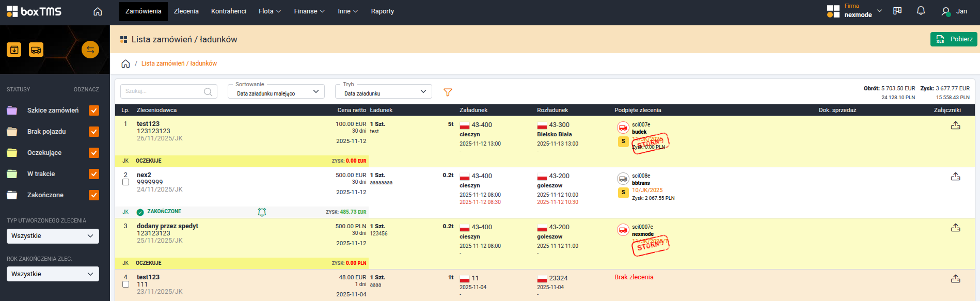This screenshot has height=301, width=980.
Task: Click the ODZNACZ link in statuses panel
Action: (86, 89)
